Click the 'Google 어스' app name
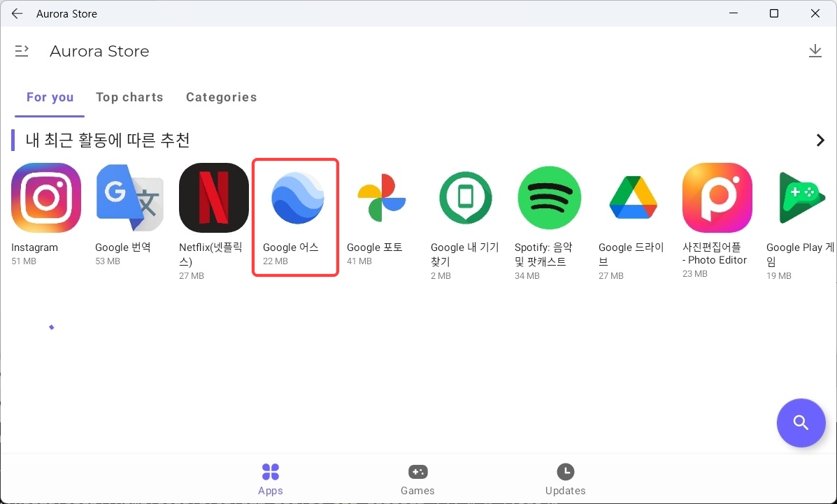837x504 pixels. click(x=290, y=247)
